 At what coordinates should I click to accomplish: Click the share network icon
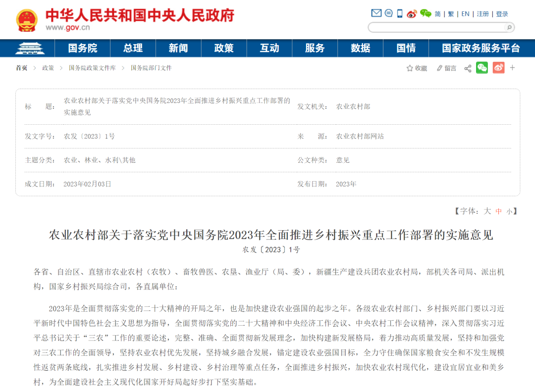(467, 68)
